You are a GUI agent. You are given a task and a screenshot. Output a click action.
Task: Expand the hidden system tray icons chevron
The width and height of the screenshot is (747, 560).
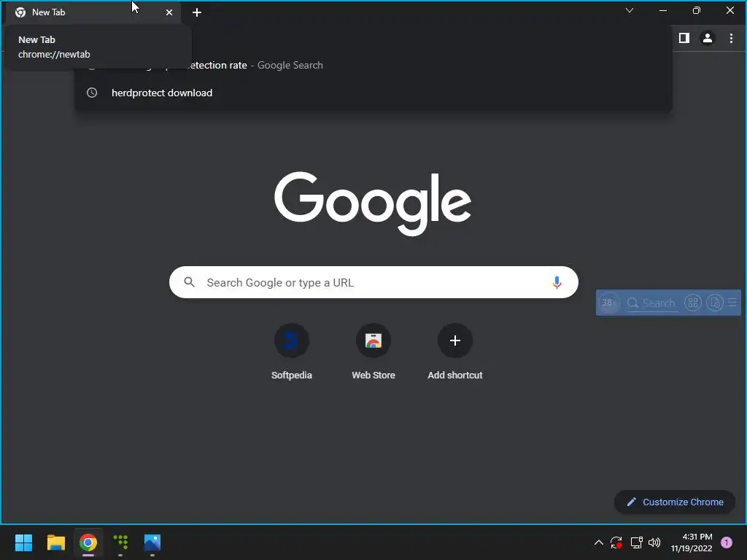point(599,542)
